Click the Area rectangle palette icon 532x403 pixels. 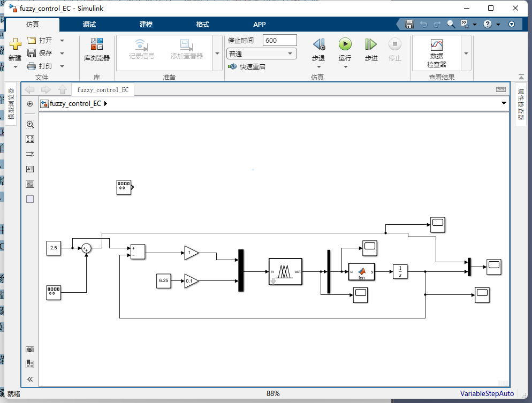coord(30,199)
